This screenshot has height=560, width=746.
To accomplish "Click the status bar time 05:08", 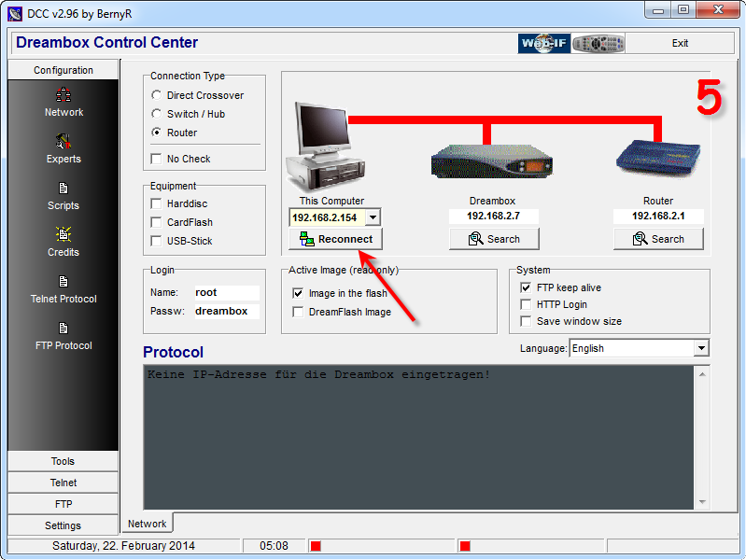I will click(x=274, y=546).
